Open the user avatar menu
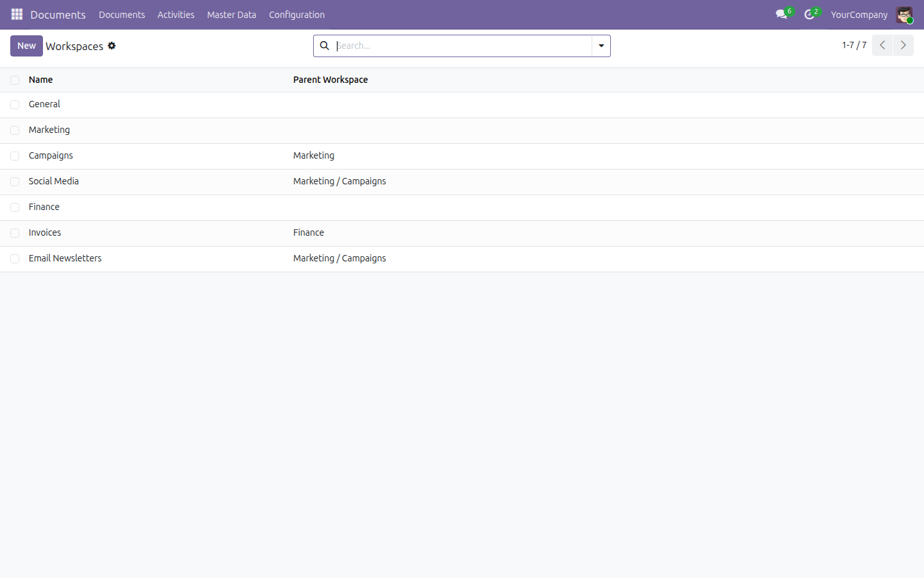 905,15
